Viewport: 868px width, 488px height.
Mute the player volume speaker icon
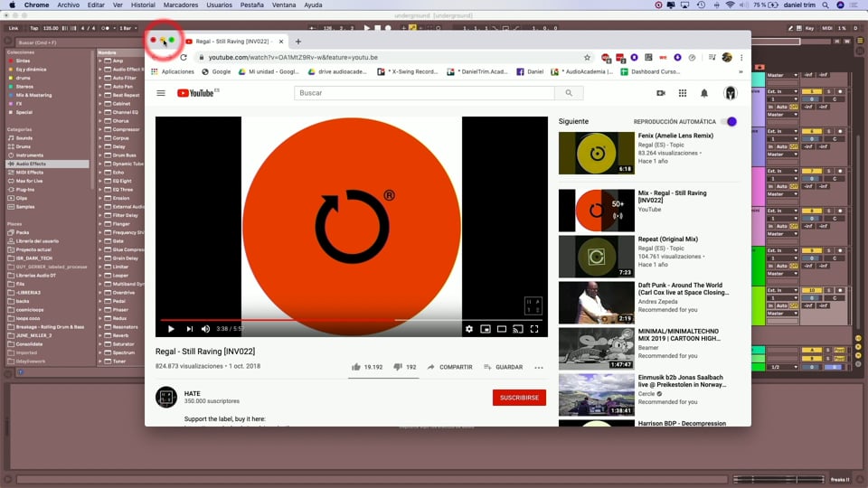point(205,329)
